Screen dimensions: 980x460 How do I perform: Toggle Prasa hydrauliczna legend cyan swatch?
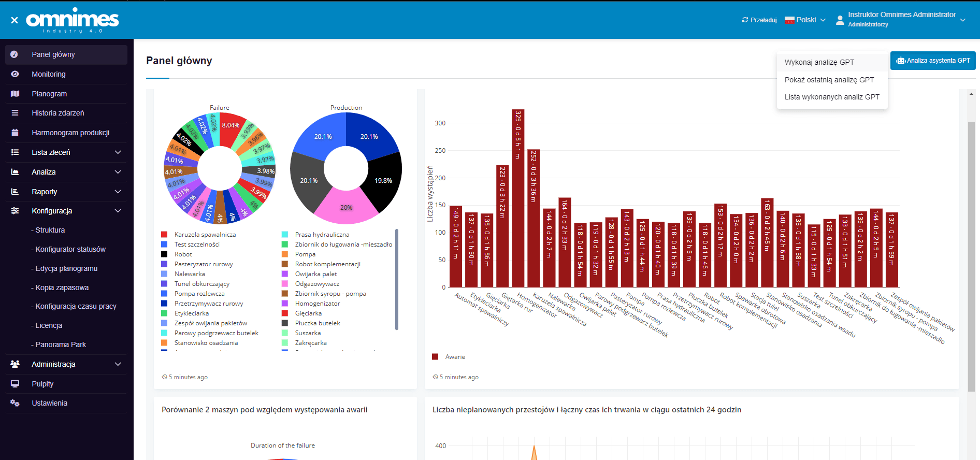(x=285, y=235)
